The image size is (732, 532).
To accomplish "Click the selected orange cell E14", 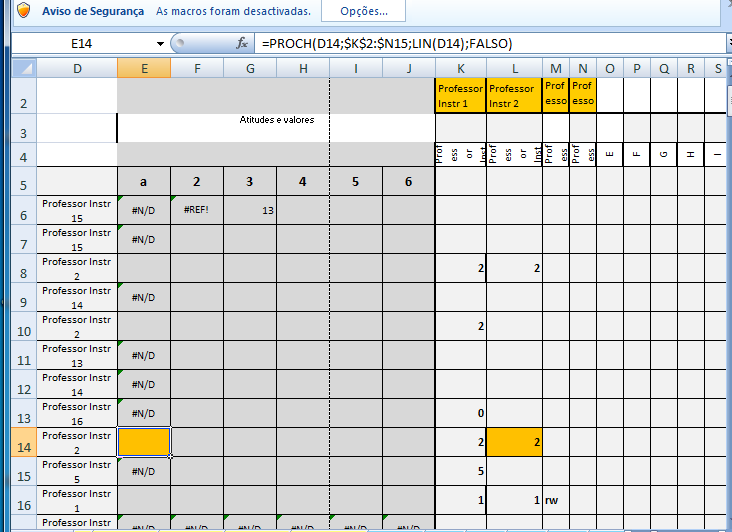I will 144,442.
